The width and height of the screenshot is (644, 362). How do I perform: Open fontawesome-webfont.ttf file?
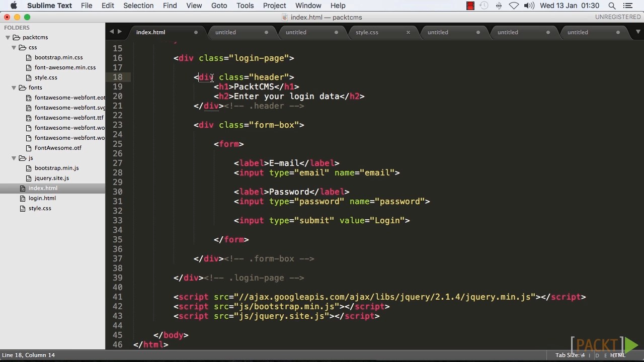point(69,118)
